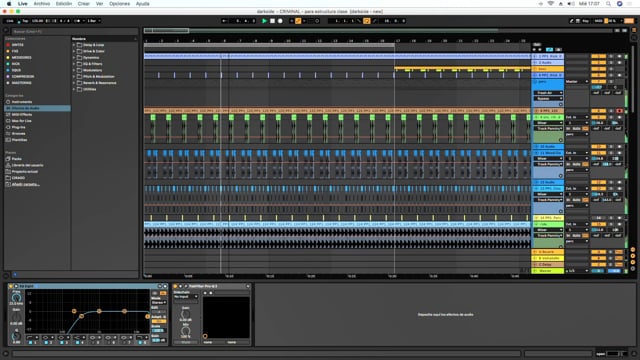Image resolution: width=640 pixels, height=360 pixels.
Task: Adjust the EQ Eight Gain knob
Action: click(16, 317)
